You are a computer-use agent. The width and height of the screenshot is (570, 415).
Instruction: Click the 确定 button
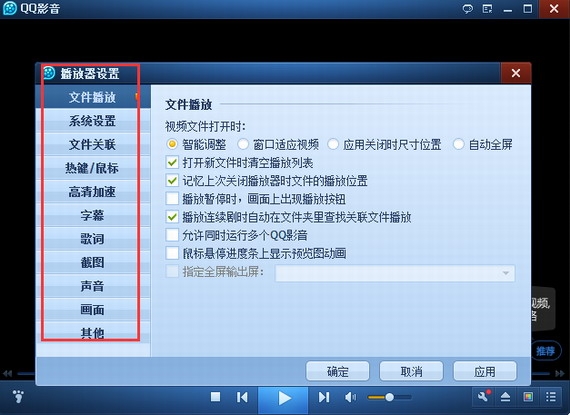[338, 371]
